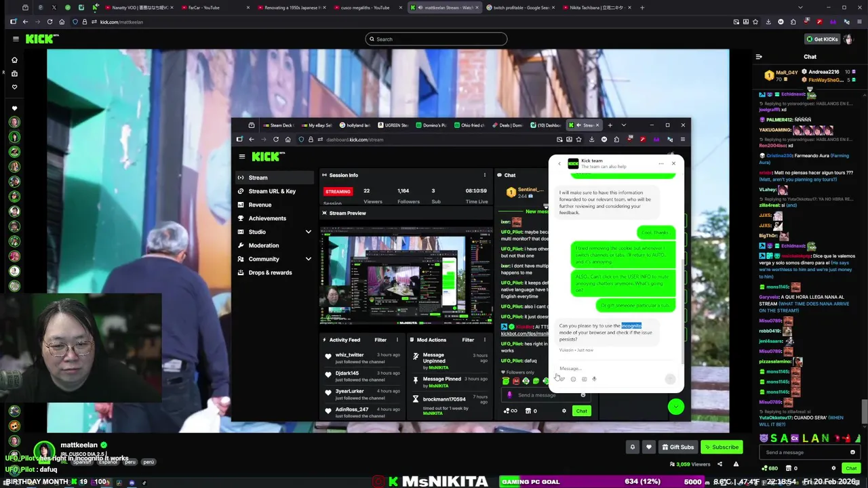Close the Kick team support widget
The image size is (868, 488).
tap(673, 163)
